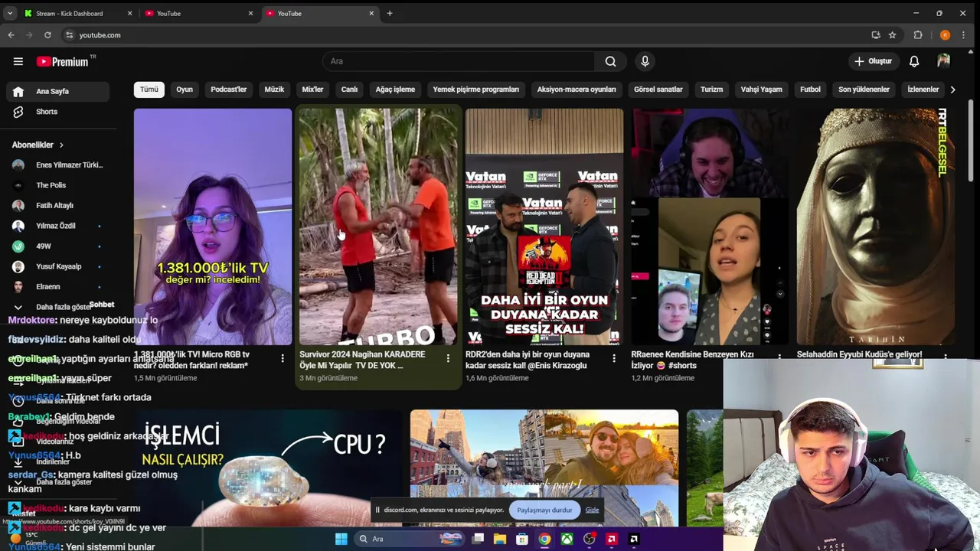
Task: Open options for RRaenee Shorts video
Action: click(x=779, y=357)
